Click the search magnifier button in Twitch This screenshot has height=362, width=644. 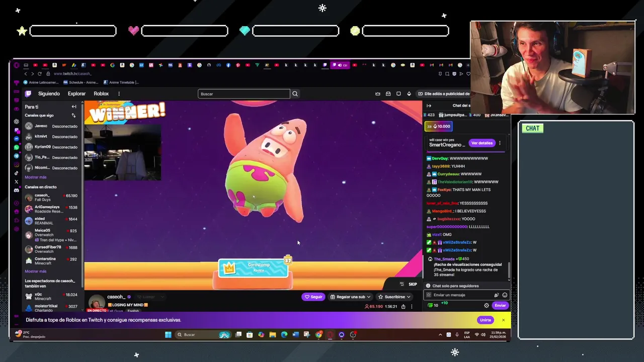(295, 94)
